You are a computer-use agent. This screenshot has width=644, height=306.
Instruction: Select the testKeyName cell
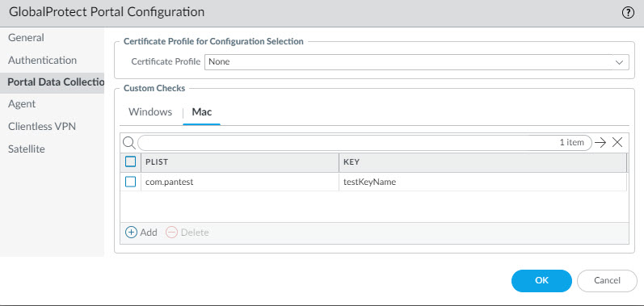(x=482, y=182)
